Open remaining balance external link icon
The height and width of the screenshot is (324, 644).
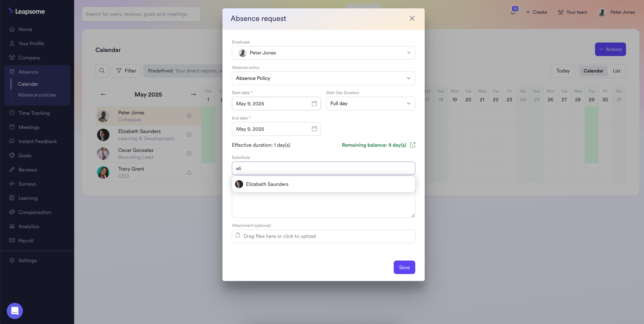413,145
